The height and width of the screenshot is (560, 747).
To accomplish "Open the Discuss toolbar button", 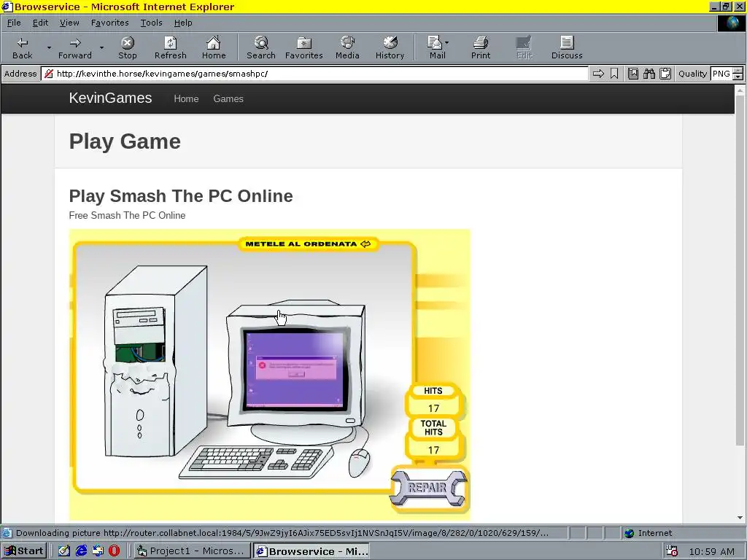I will [x=567, y=47].
